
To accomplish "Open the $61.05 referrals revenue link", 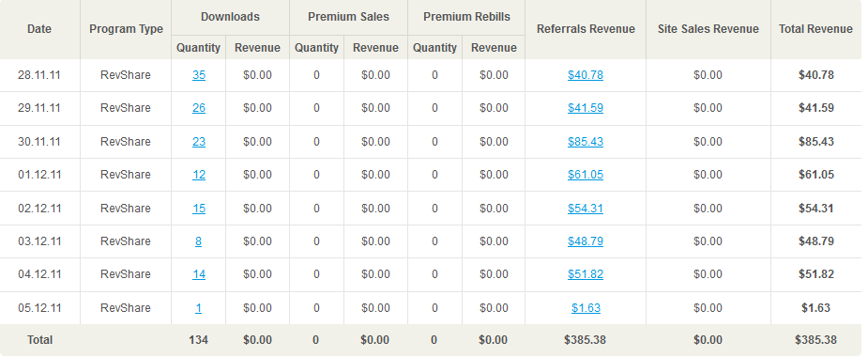I will (586, 175).
